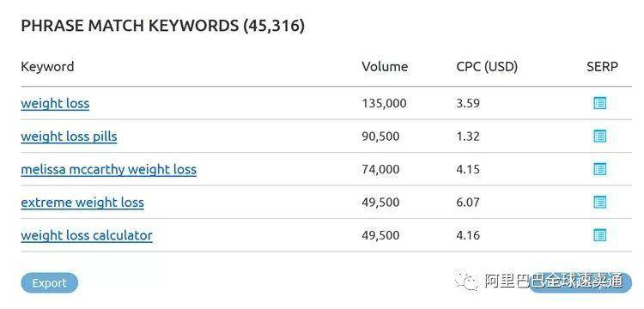View SERP icon for melissa mccarthy row
Image resolution: width=644 pixels, height=309 pixels.
(x=599, y=169)
